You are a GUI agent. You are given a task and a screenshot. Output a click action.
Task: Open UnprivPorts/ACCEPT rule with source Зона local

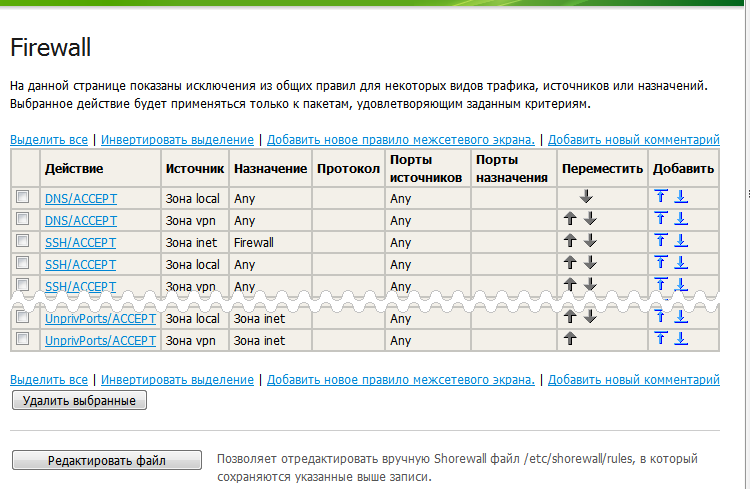click(100, 319)
